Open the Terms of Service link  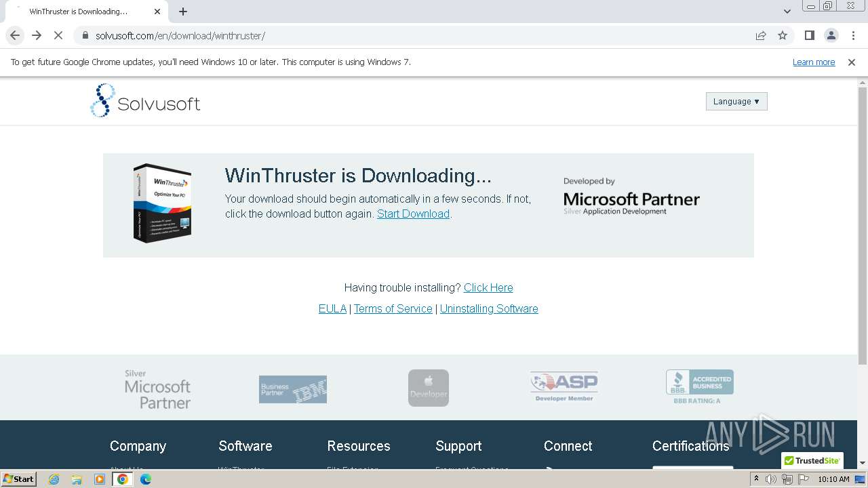(x=393, y=308)
